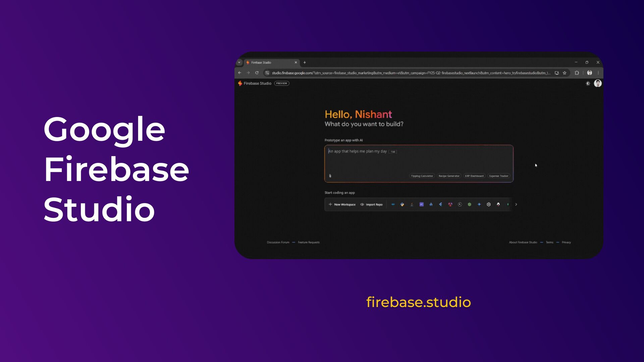
Task: Select the blue star template icon
Action: coord(431,204)
